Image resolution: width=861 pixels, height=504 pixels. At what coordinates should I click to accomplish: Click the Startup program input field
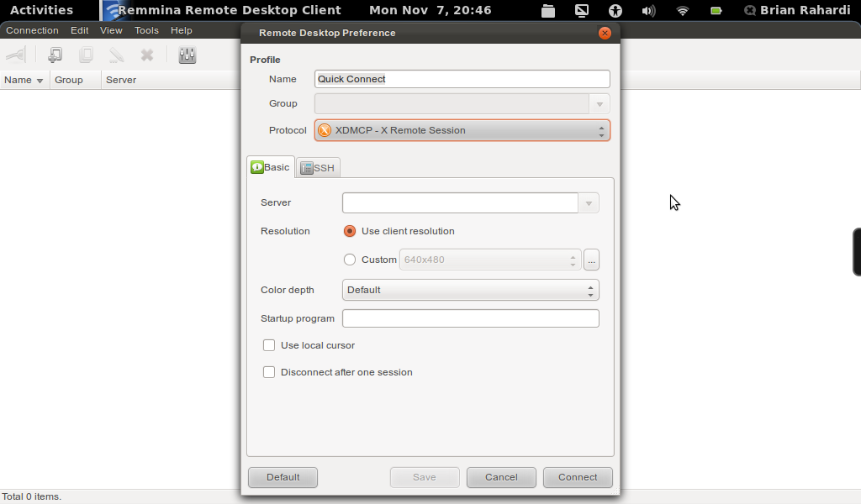(x=471, y=318)
